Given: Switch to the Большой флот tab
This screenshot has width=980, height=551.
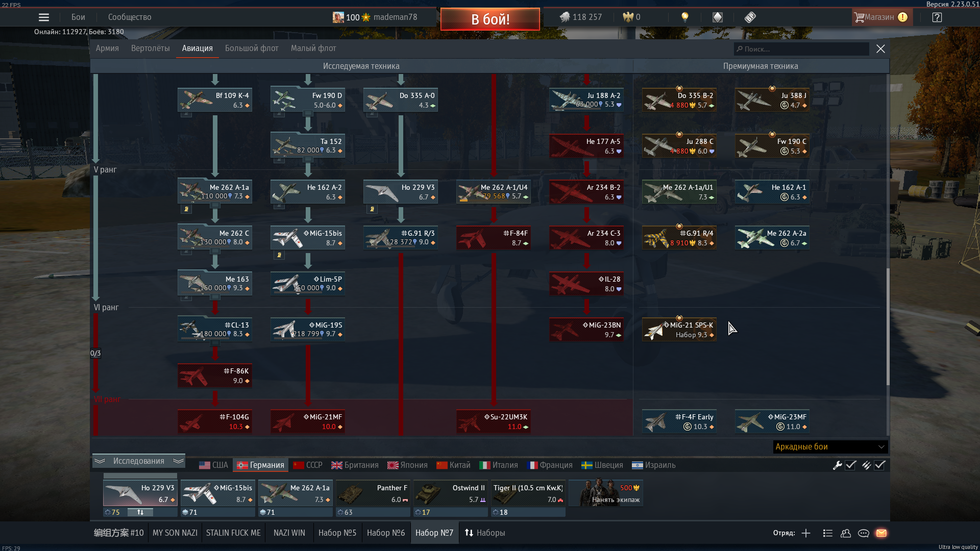Looking at the screenshot, I should pos(252,48).
